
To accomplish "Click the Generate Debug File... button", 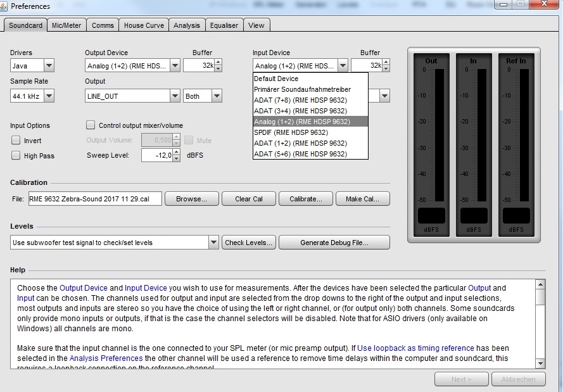I will point(334,243).
